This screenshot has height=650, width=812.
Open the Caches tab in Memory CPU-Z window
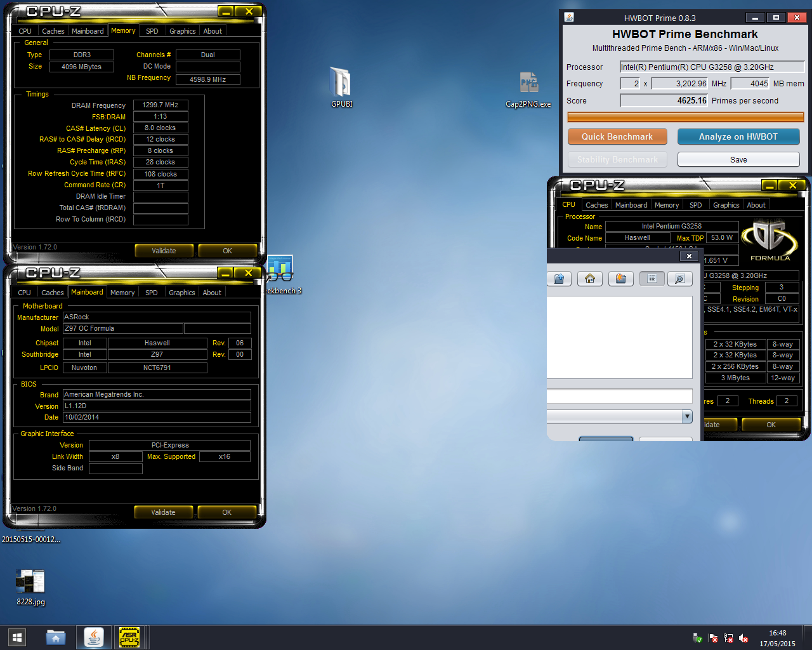tap(53, 31)
